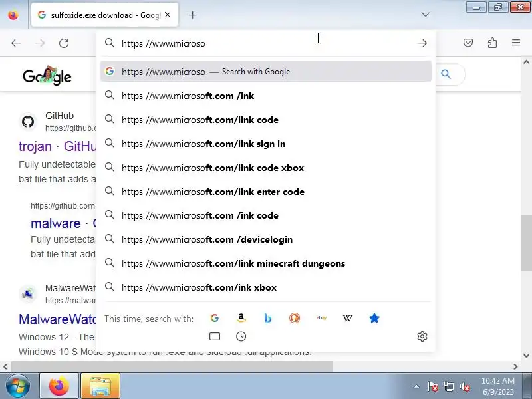
Task: Open the 'trojan · GitHub' result link
Action: [x=57, y=146]
